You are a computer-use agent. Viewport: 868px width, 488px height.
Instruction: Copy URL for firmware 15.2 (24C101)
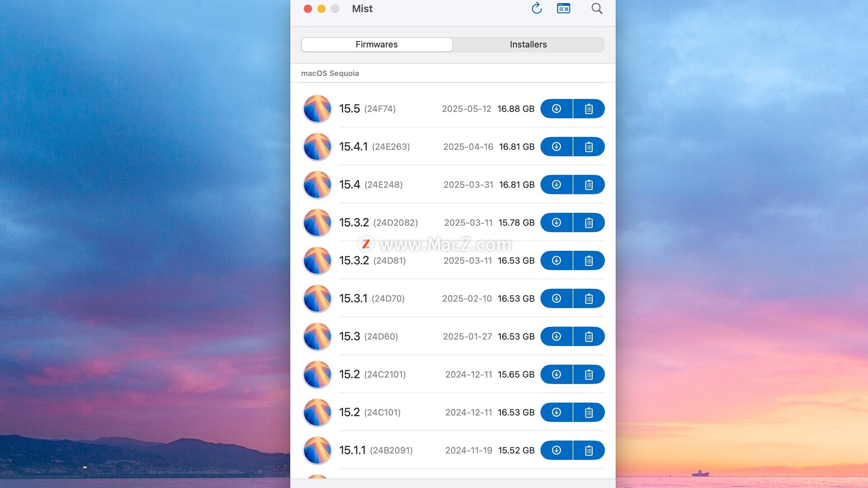(x=589, y=412)
